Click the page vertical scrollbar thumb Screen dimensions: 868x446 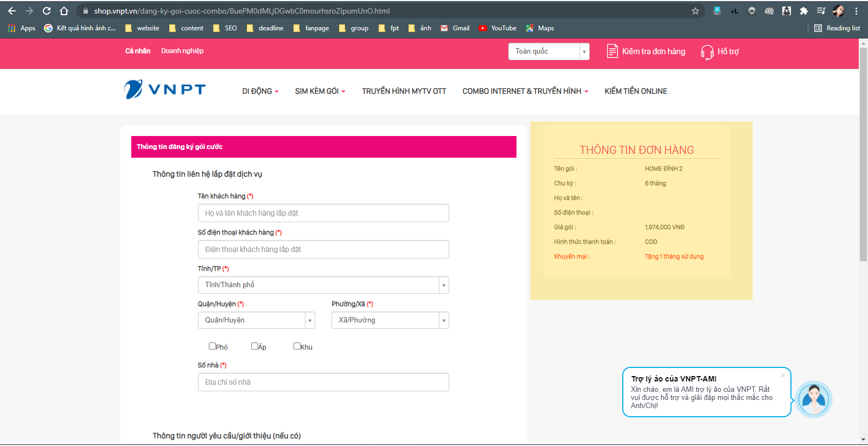[x=863, y=154]
